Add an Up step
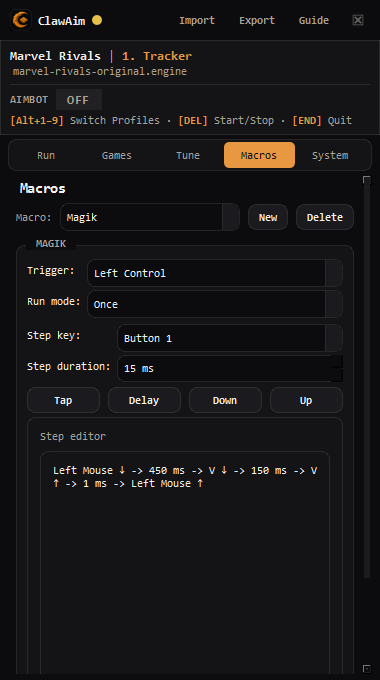The width and height of the screenshot is (380, 680). (x=306, y=400)
